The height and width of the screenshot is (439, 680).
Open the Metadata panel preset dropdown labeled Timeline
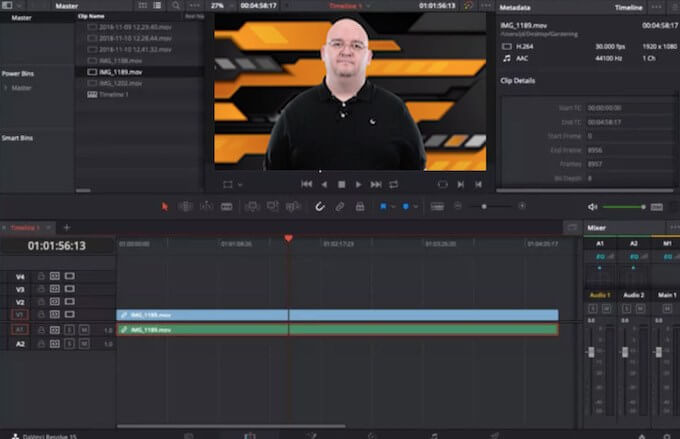629,7
